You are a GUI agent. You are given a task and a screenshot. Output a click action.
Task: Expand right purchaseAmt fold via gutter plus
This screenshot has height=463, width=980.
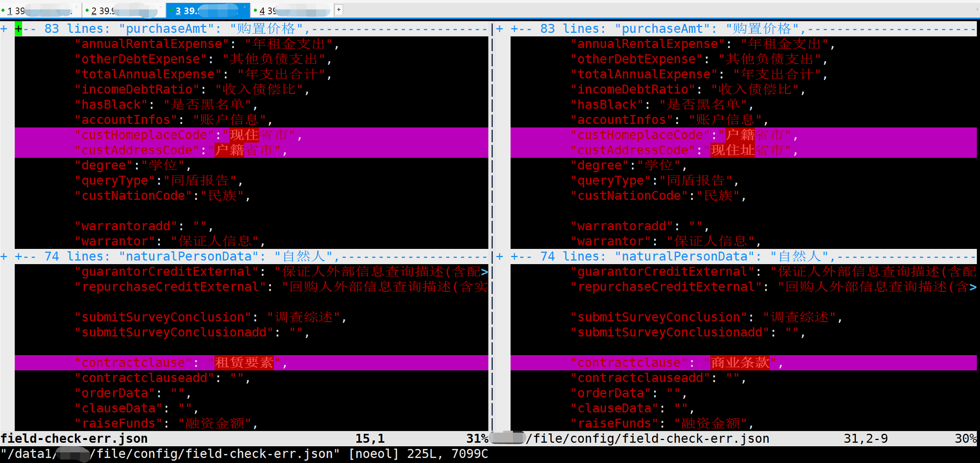[x=500, y=29]
